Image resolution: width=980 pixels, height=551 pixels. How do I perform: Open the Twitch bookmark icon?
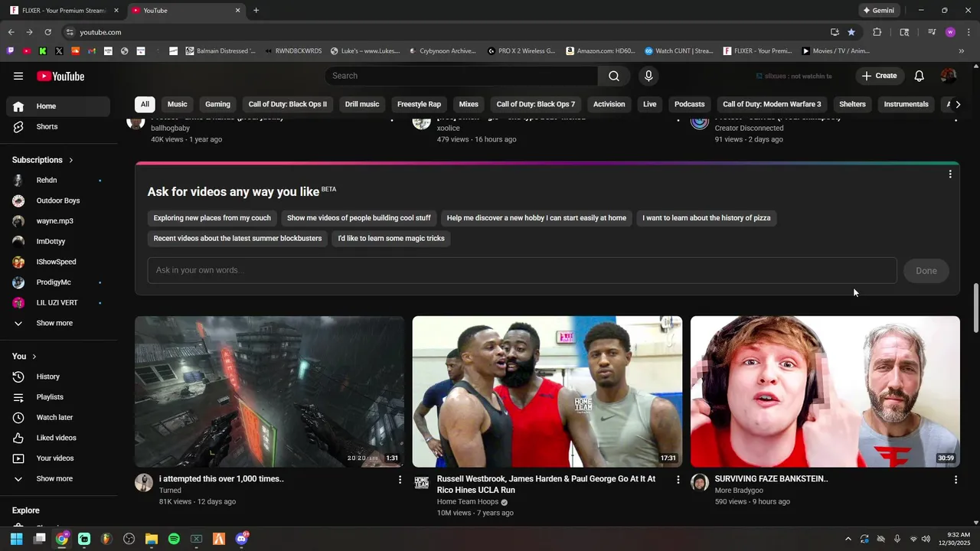click(10, 51)
